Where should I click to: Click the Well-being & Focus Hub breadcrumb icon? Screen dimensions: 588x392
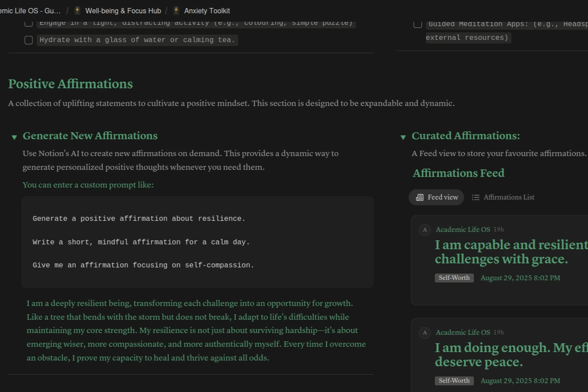click(x=77, y=11)
